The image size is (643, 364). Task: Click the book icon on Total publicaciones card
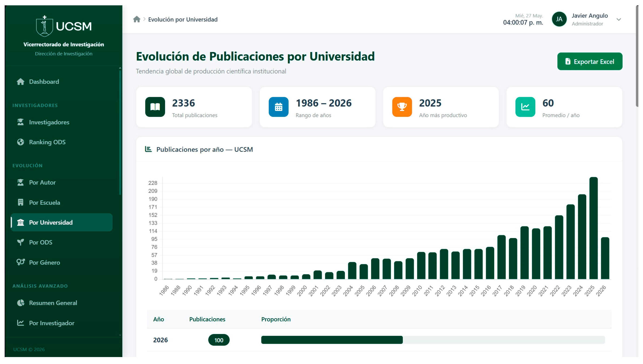tap(155, 107)
